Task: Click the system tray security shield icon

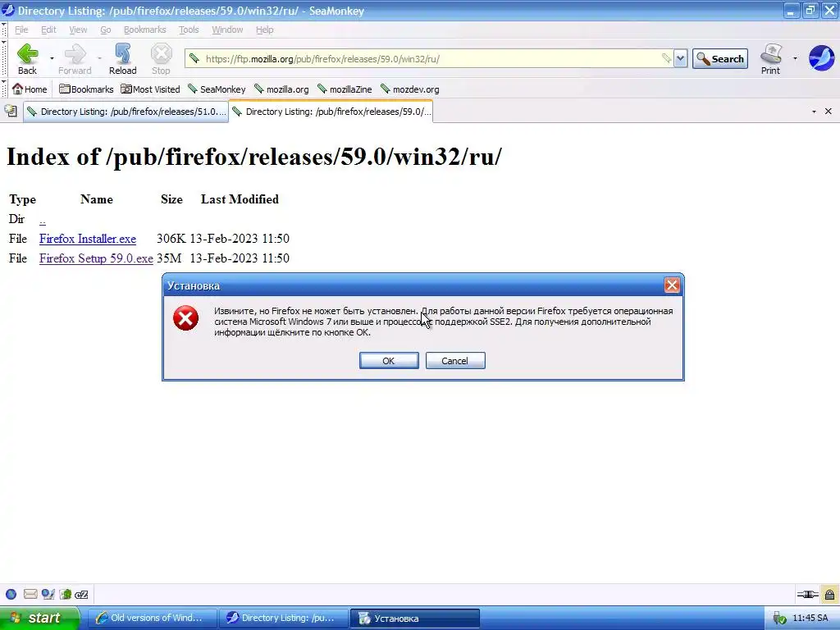Action: [779, 619]
